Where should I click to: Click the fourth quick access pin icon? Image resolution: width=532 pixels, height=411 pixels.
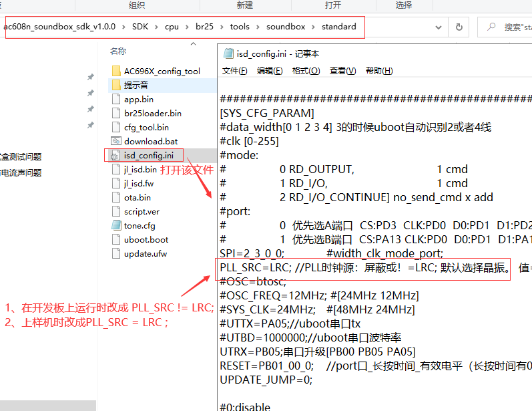tap(91, 125)
